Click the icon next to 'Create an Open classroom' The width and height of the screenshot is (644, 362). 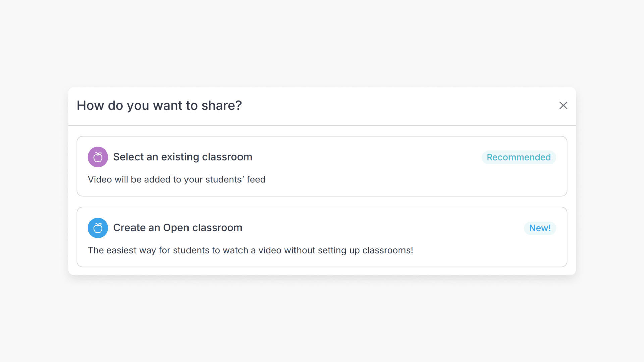click(98, 228)
